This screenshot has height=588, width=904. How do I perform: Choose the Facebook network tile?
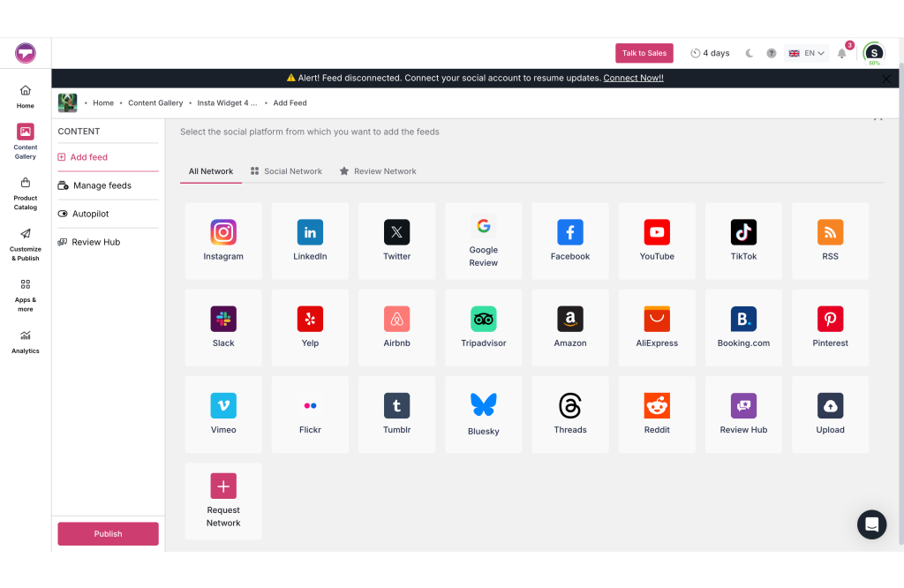pyautogui.click(x=570, y=241)
